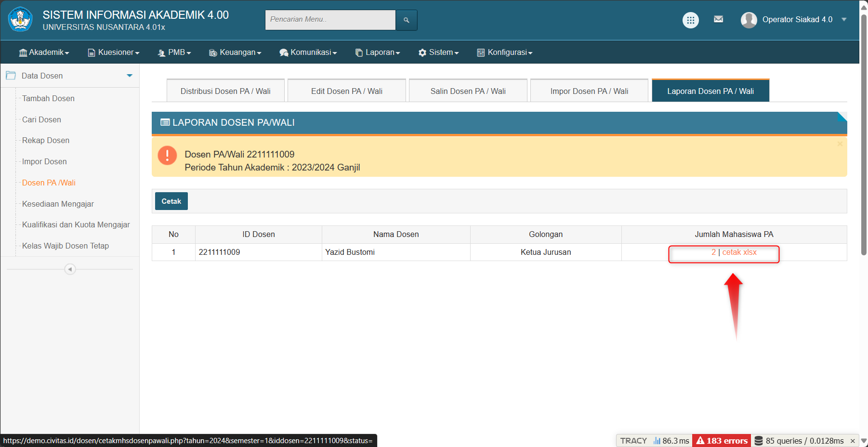Click the Operator Siakad avatar icon

pos(749,20)
